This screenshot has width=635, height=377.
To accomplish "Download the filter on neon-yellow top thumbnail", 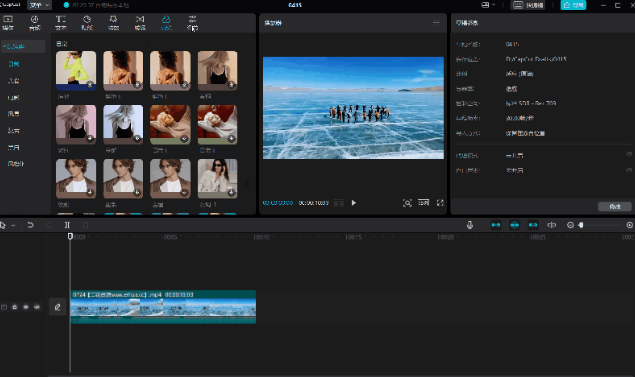I will click(90, 84).
